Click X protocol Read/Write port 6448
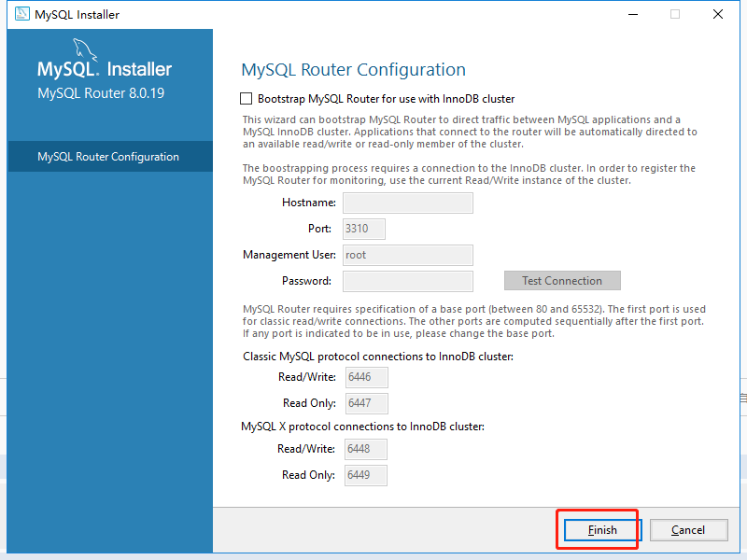The width and height of the screenshot is (747, 560). click(366, 449)
